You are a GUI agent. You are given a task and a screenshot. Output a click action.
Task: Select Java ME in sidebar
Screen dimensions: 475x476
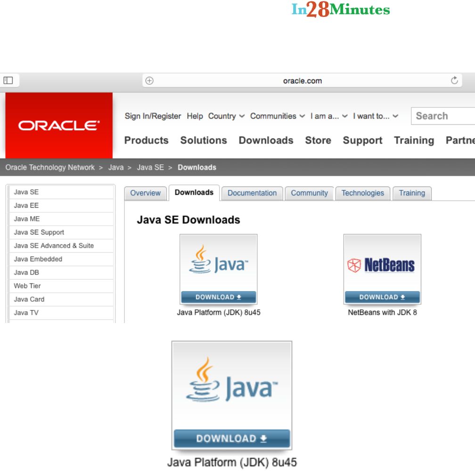click(61, 219)
